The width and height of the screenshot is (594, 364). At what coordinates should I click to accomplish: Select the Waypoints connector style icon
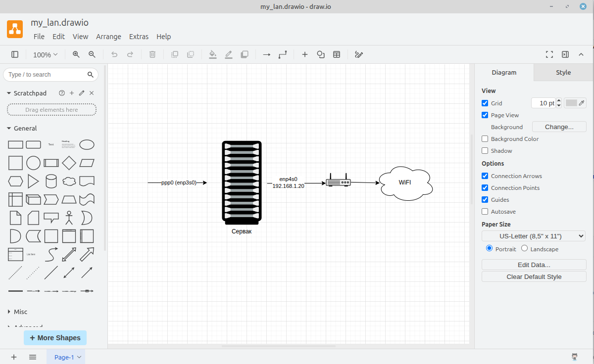point(283,54)
